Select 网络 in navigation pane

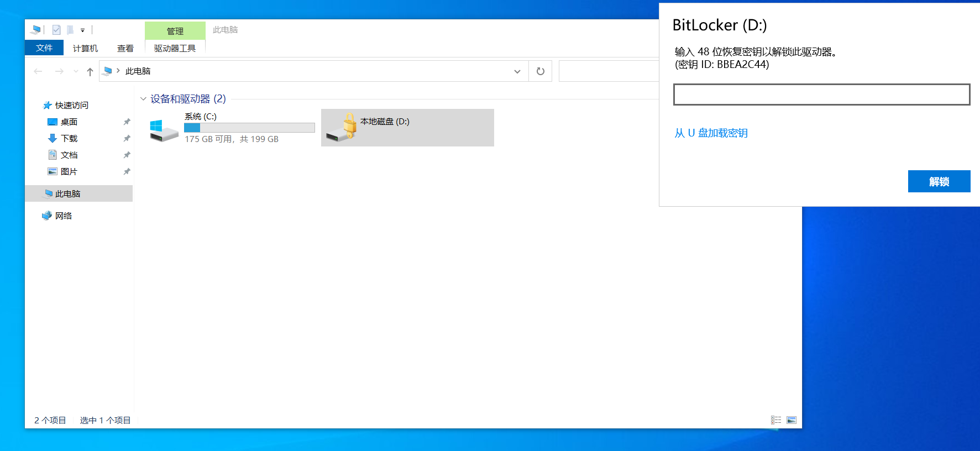tap(64, 216)
